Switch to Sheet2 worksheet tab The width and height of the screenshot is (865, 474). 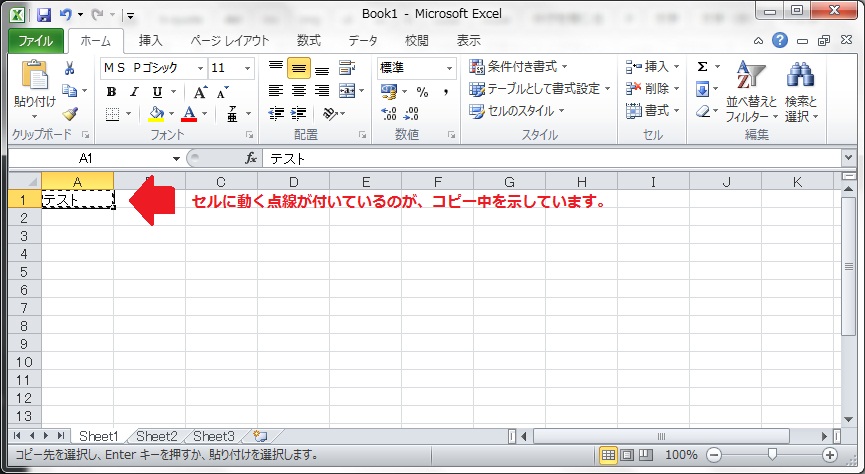(x=157, y=436)
